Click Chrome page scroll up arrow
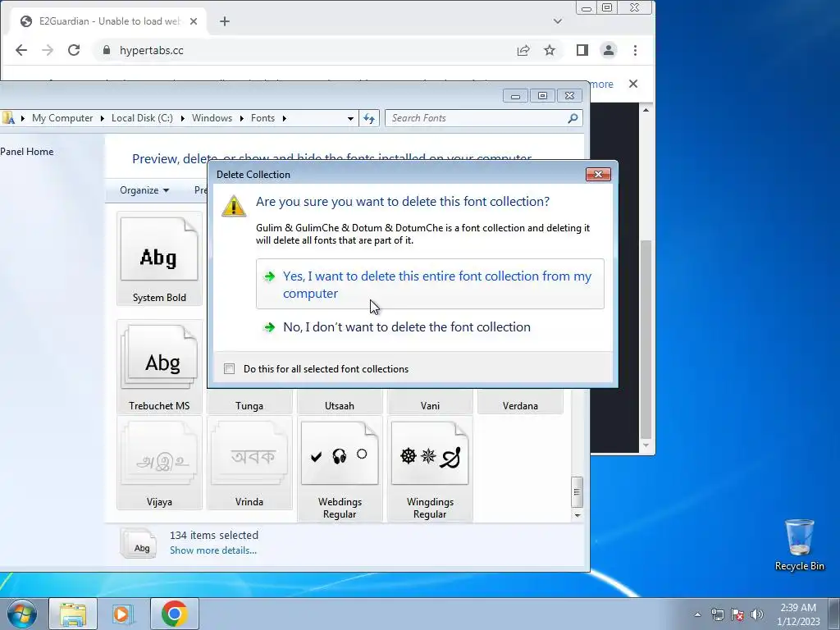The height and width of the screenshot is (630, 840). click(x=646, y=110)
